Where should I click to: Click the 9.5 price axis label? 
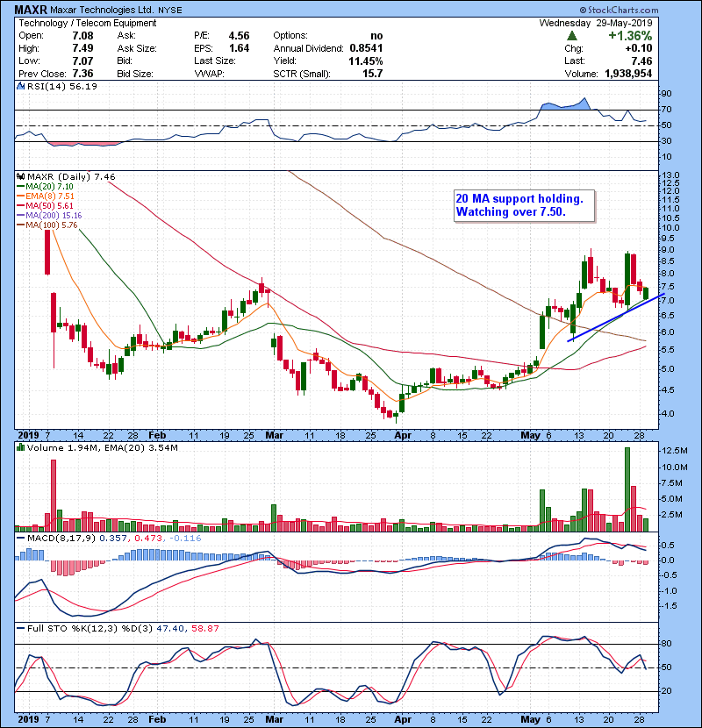668,239
